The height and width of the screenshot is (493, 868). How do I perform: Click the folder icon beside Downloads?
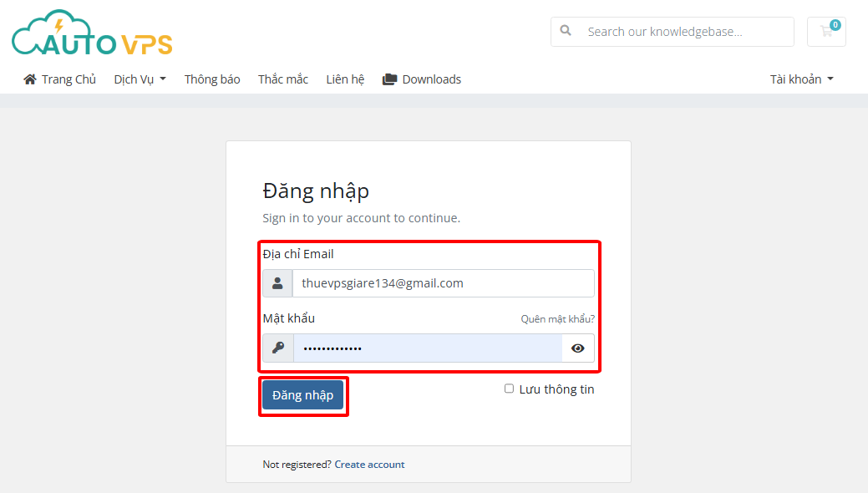click(x=389, y=79)
